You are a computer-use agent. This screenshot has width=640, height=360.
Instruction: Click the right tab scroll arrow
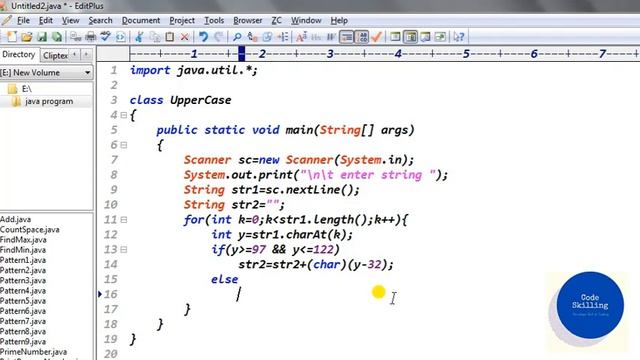(86, 55)
